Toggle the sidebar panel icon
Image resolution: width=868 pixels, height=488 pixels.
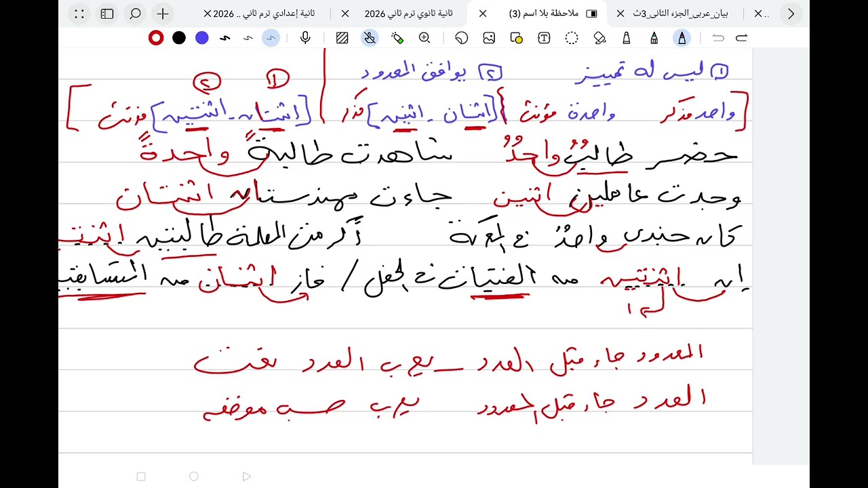click(106, 14)
